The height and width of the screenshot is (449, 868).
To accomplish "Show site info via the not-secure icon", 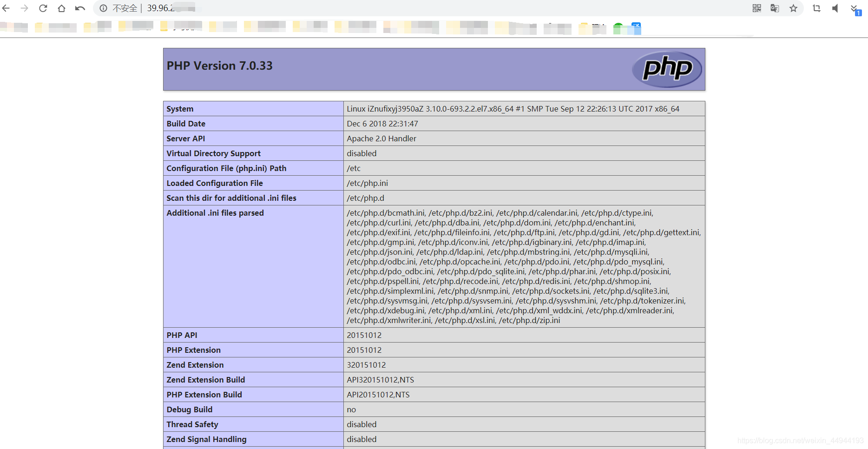I will 103,8.
